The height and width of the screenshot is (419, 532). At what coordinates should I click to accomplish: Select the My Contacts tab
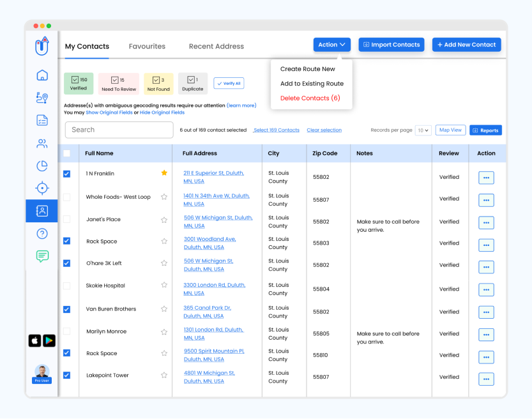pyautogui.click(x=87, y=47)
